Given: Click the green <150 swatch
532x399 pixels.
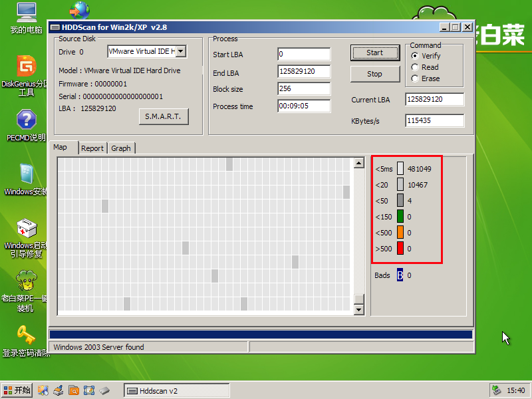Looking at the screenshot, I should click(400, 217).
